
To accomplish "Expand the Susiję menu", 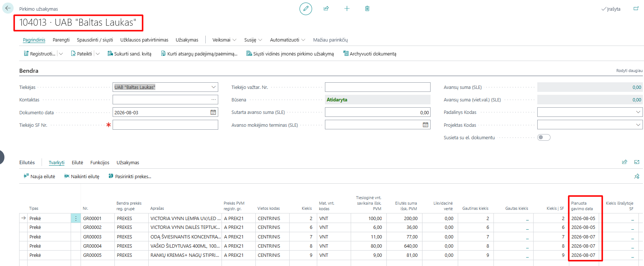I will pos(253,40).
